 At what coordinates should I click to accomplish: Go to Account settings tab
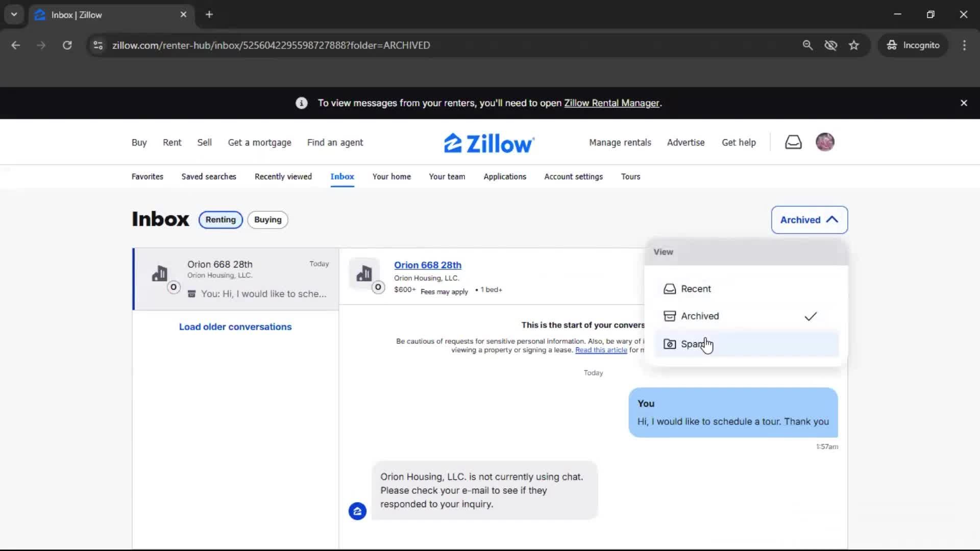[573, 177]
